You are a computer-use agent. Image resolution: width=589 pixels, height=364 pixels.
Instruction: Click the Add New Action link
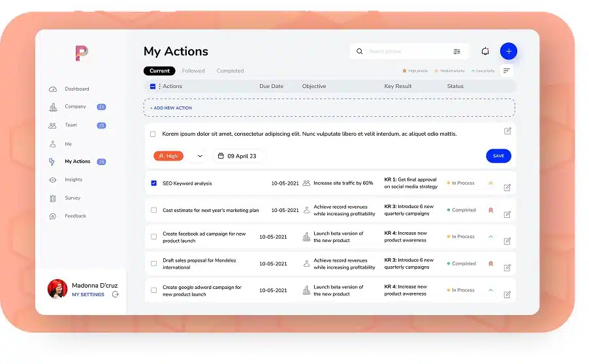(171, 108)
